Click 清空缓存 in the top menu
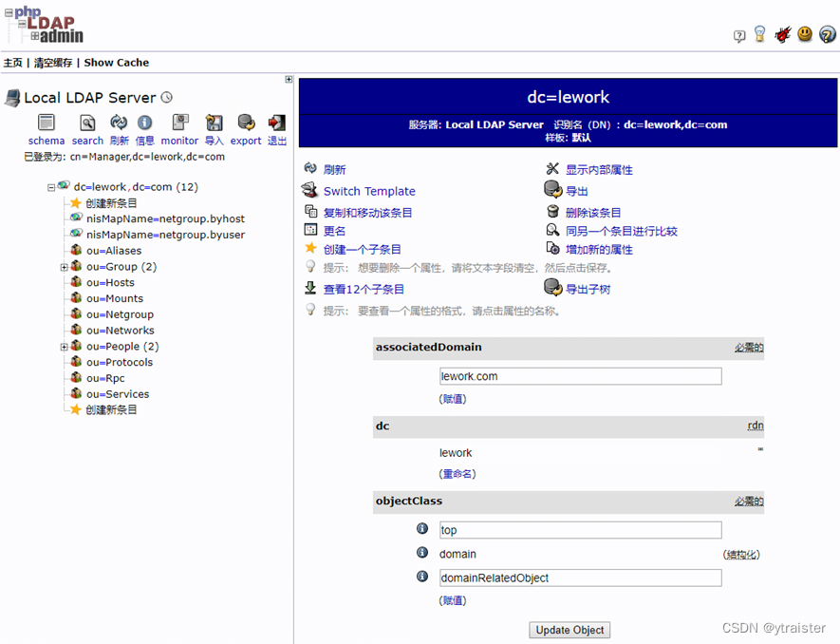The width and height of the screenshot is (840, 644). [52, 63]
